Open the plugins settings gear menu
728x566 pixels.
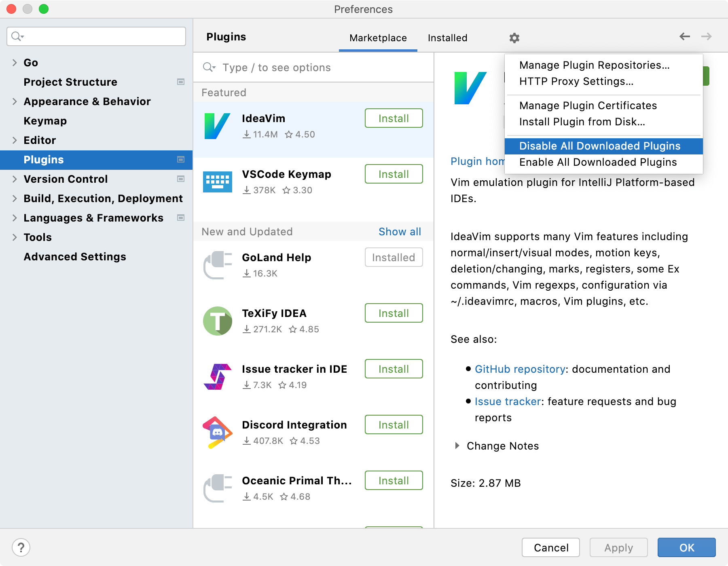(514, 38)
